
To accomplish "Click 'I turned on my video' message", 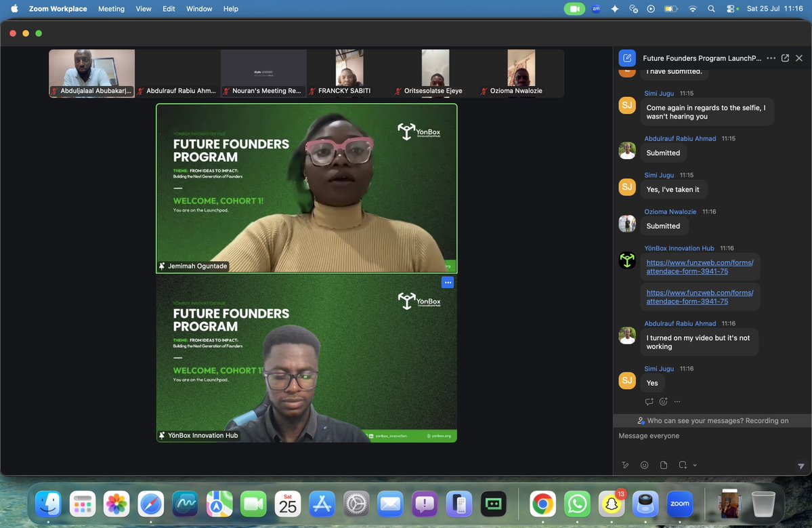I will pos(698,342).
